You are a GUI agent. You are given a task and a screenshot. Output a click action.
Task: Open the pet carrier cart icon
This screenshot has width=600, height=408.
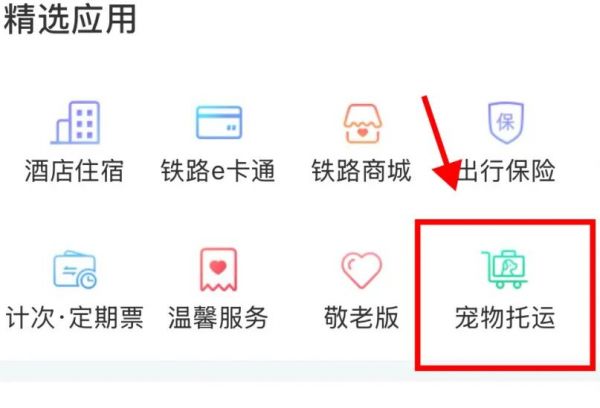[x=505, y=269]
